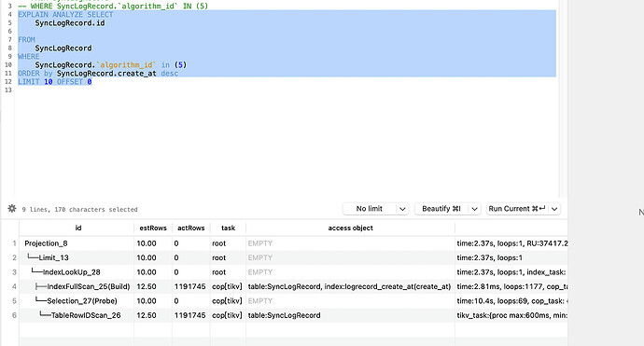Image resolution: width=644 pixels, height=346 pixels.
Task: Click the execution info of Projection_8 row
Action: pyautogui.click(x=512, y=243)
